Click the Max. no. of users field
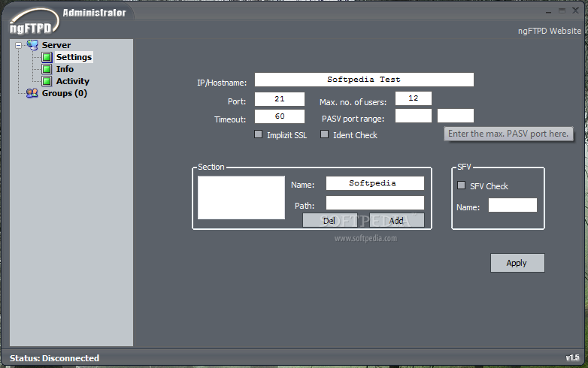Viewport: 588px width, 368px height. click(414, 98)
